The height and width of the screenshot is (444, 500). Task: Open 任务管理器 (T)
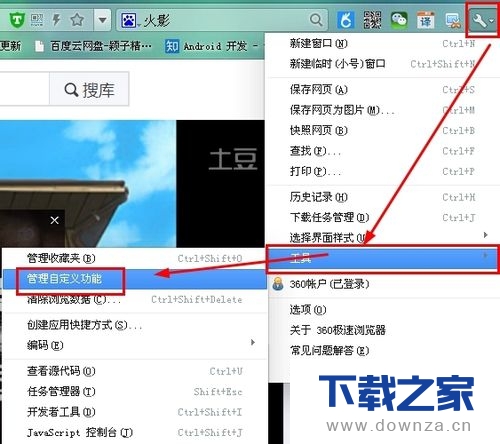point(135,391)
